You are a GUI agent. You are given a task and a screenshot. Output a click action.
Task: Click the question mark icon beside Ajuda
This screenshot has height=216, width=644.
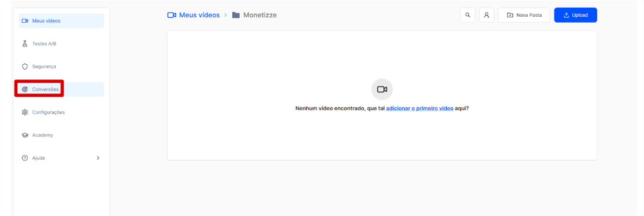point(25,158)
